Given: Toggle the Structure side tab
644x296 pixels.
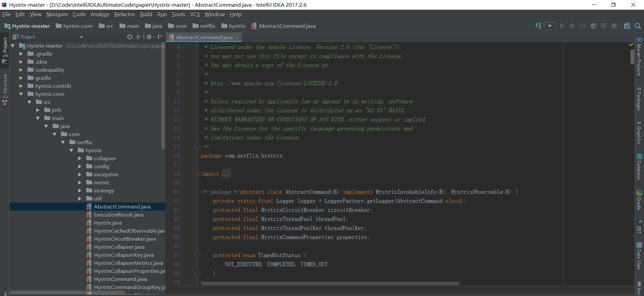Looking at the screenshot, I should [x=5, y=89].
